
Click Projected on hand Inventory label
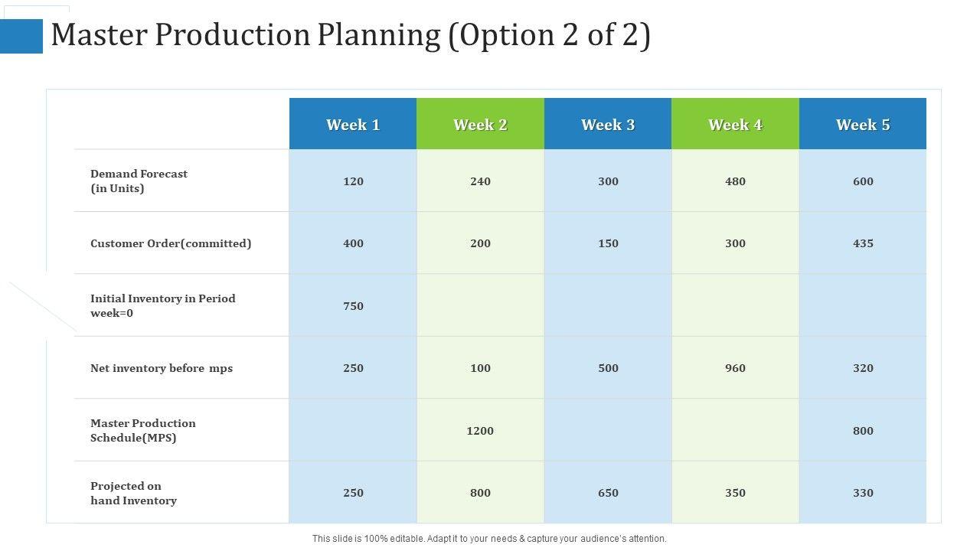(x=133, y=494)
